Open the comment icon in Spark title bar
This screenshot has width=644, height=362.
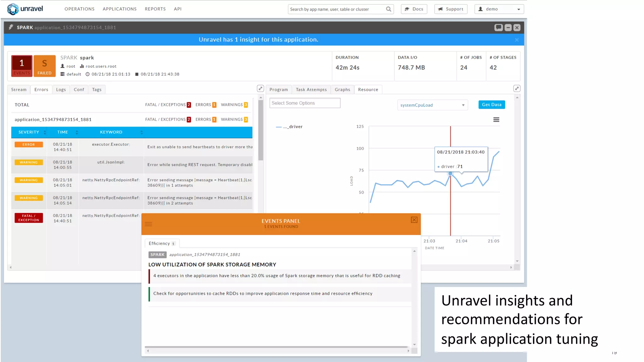(498, 28)
